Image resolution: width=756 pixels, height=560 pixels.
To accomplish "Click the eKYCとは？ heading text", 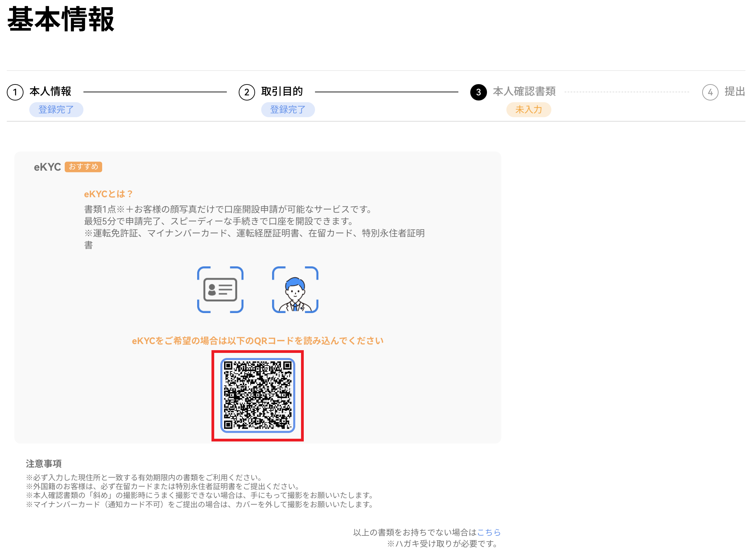I will (108, 194).
